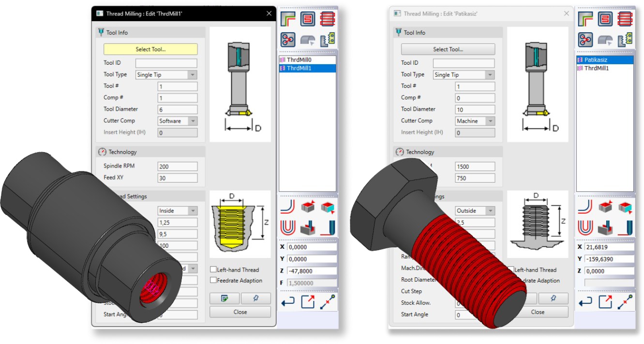Choose the curved J profile icon in ThrdMill1 side panel
The image size is (644, 344).
coord(288,207)
